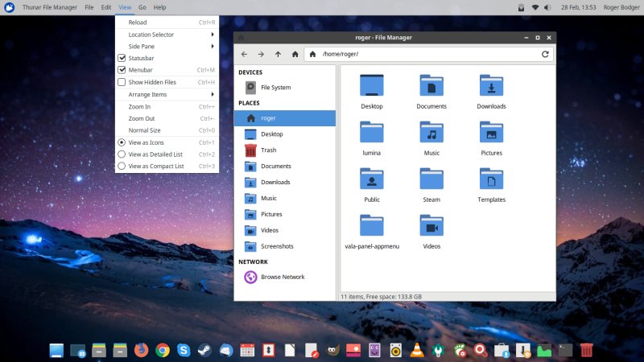Viewport: 644px width, 362px height.
Task: Click the home icon in toolbar
Action: pos(295,54)
